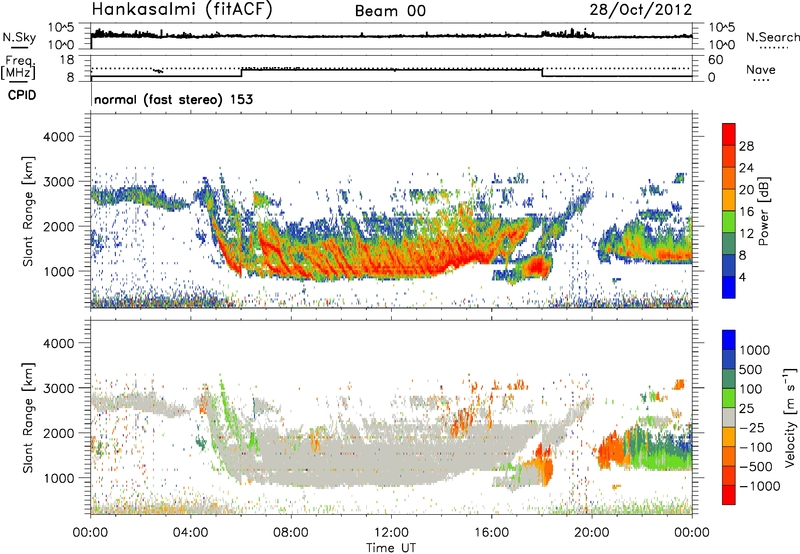Click the '10^5' left sky-noise axis value
Image resolution: width=800 pixels, height=554 pixels.
pos(61,27)
